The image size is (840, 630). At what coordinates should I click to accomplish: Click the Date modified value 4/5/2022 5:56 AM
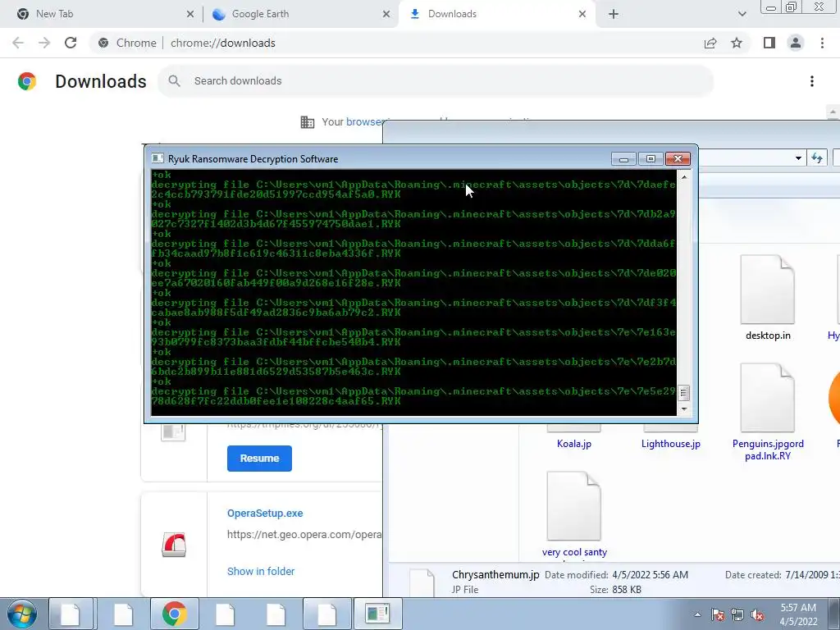pos(650,575)
